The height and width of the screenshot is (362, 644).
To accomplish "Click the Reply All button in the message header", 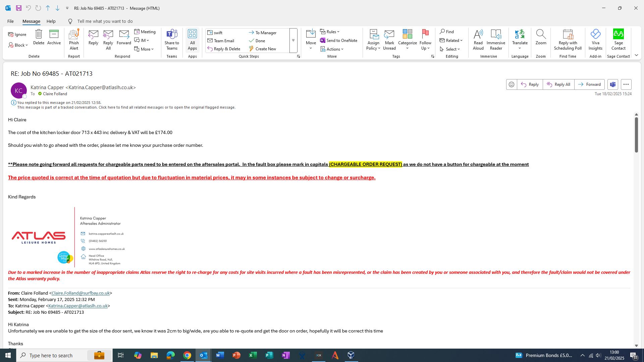I will (558, 84).
